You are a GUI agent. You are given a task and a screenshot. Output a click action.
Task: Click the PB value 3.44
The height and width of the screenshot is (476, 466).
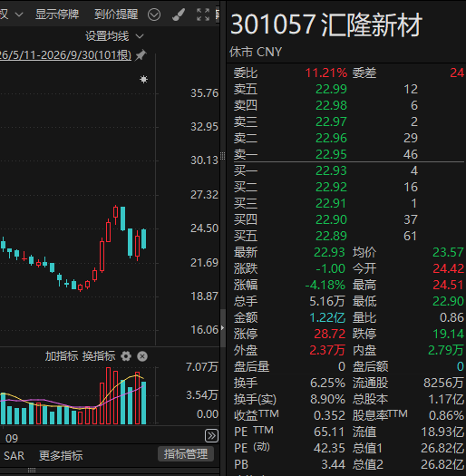334,465
